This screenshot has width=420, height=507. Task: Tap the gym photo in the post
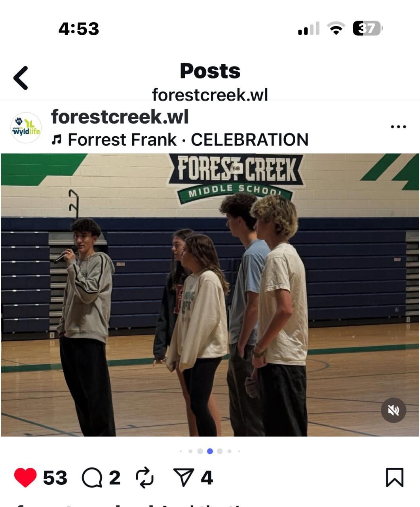click(x=210, y=295)
